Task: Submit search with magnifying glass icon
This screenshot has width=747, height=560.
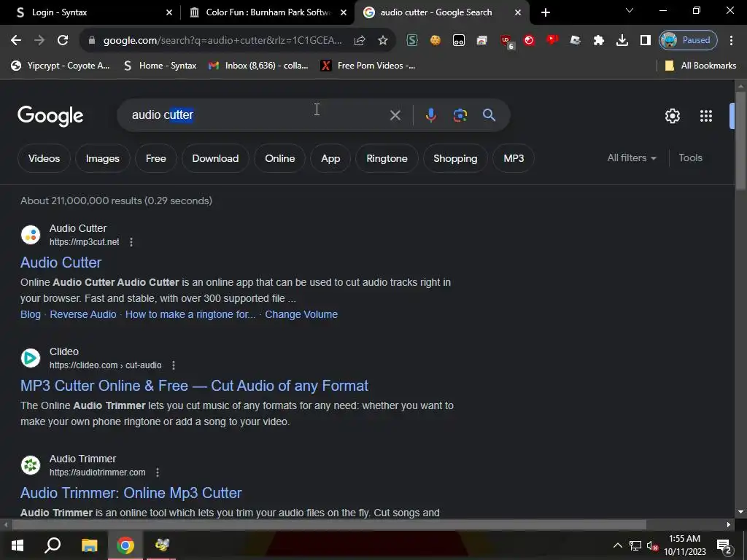Action: point(489,115)
